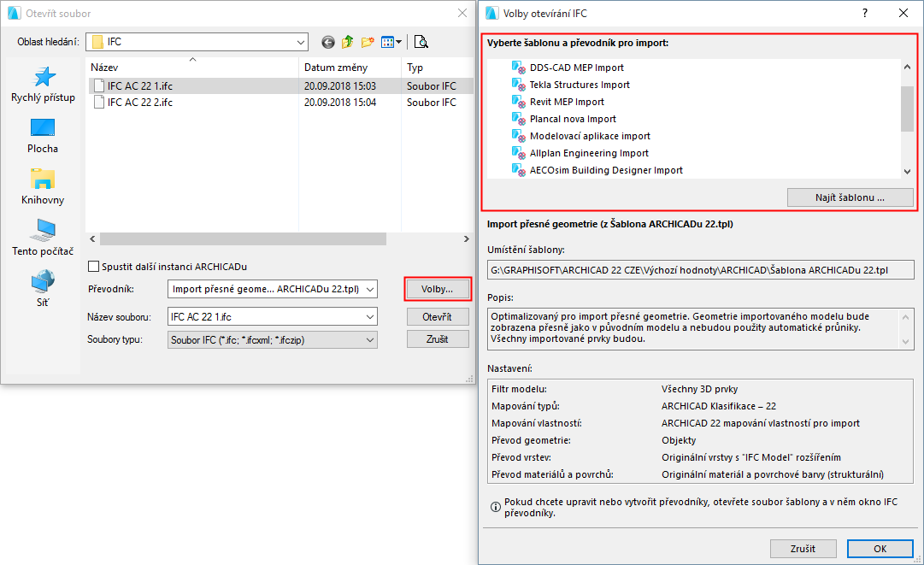Image resolution: width=924 pixels, height=565 pixels.
Task: Open Tento počítač in sidebar
Action: point(43,238)
